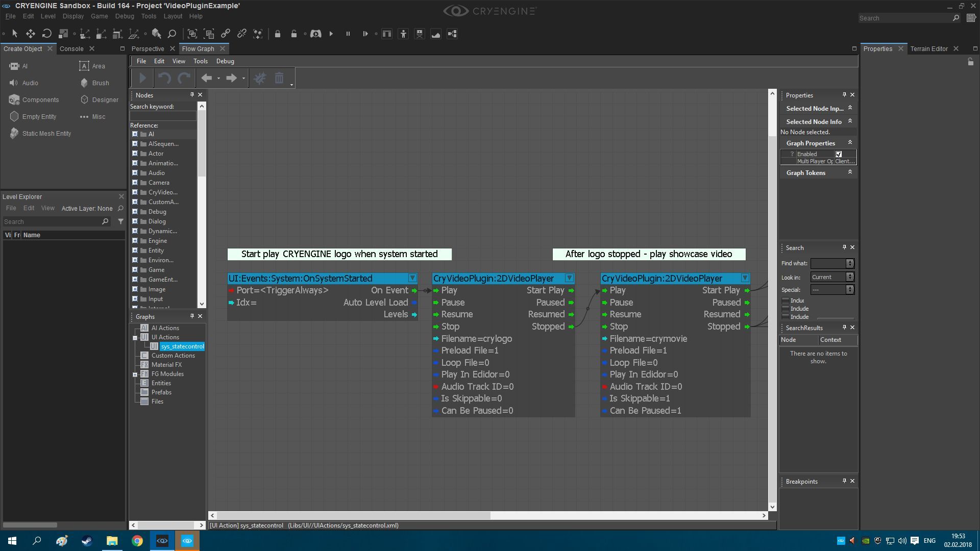Pin the Nodes panel
Screen dimensions: 980x551
(192, 95)
